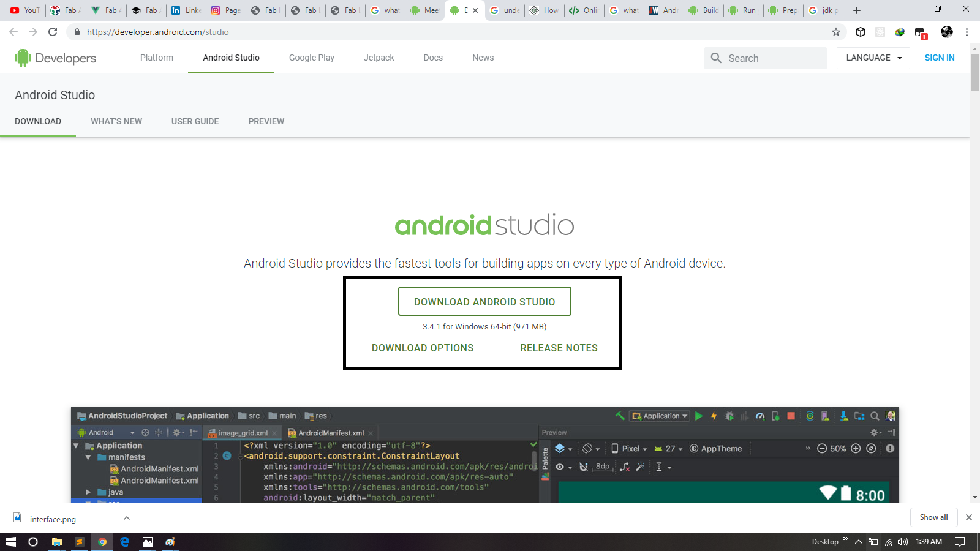Open DOWNLOAD OPTIONS link
This screenshot has width=980, height=551.
(x=423, y=348)
